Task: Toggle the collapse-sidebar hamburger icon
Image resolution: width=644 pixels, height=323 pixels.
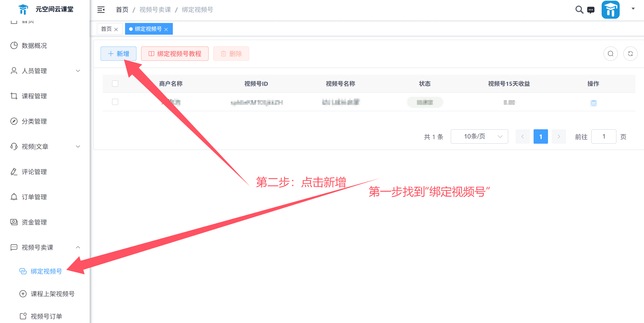Action: (101, 9)
